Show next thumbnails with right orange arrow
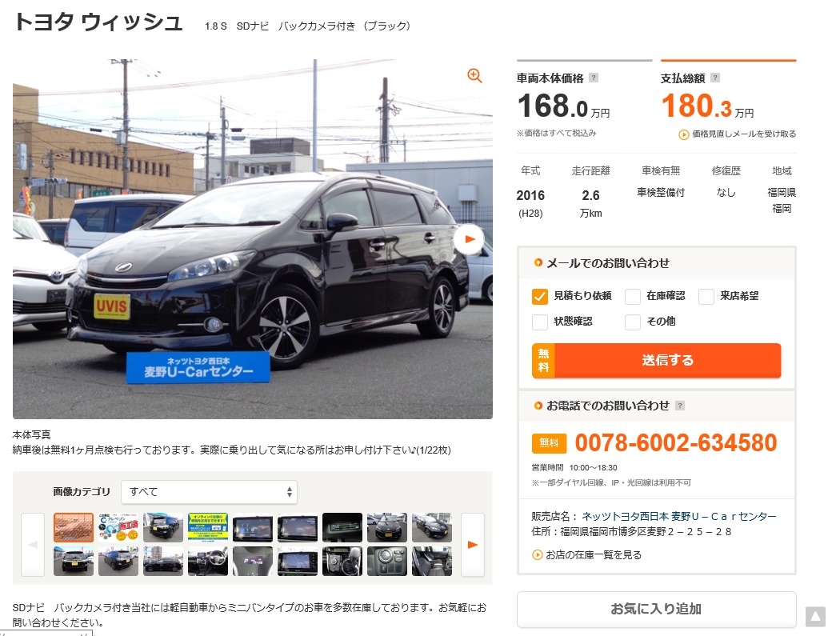840x636 pixels. click(x=473, y=544)
